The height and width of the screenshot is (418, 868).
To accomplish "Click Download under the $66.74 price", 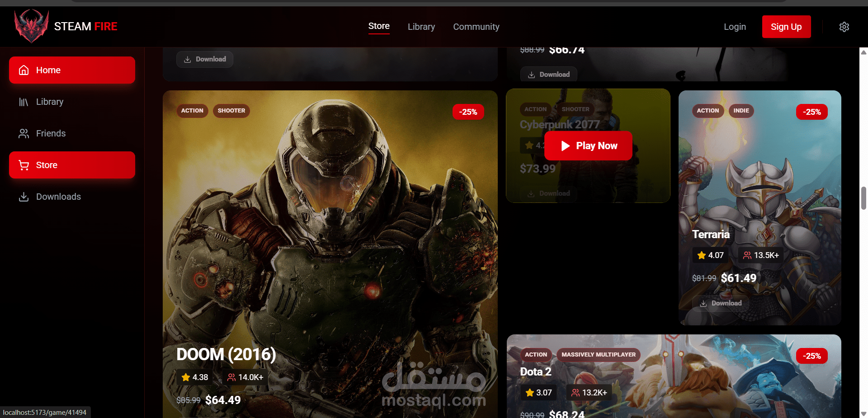I will point(549,75).
